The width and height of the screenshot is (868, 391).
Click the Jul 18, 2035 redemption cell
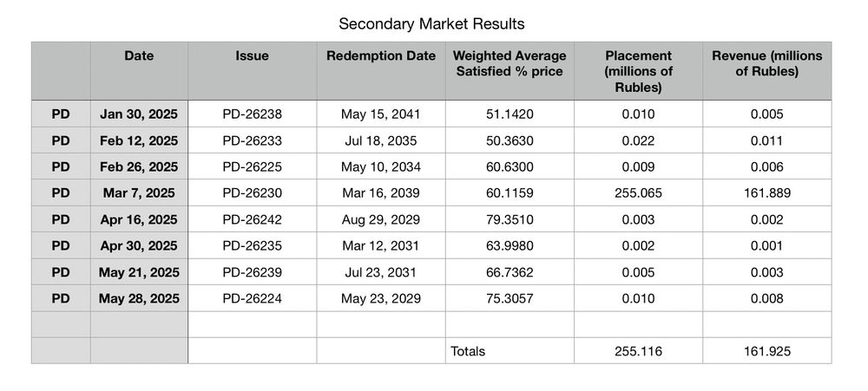381,140
